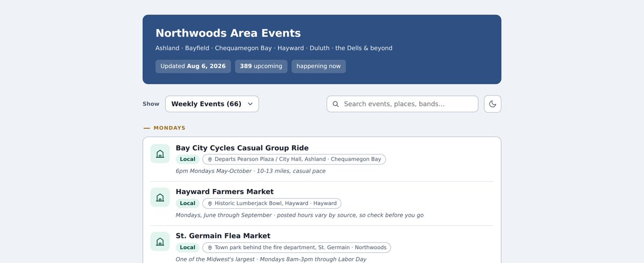The image size is (644, 263).
Task: Click the Local tag on Hayward Farmers Market
Action: (187, 203)
